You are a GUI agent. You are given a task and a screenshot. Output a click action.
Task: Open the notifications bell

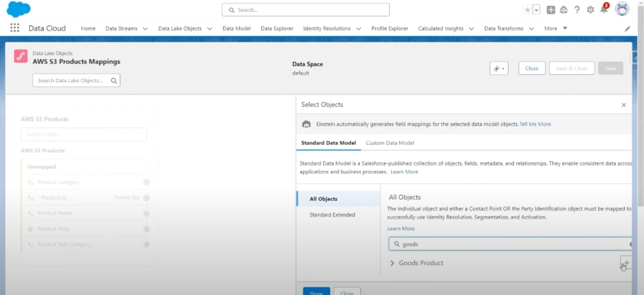[604, 9]
